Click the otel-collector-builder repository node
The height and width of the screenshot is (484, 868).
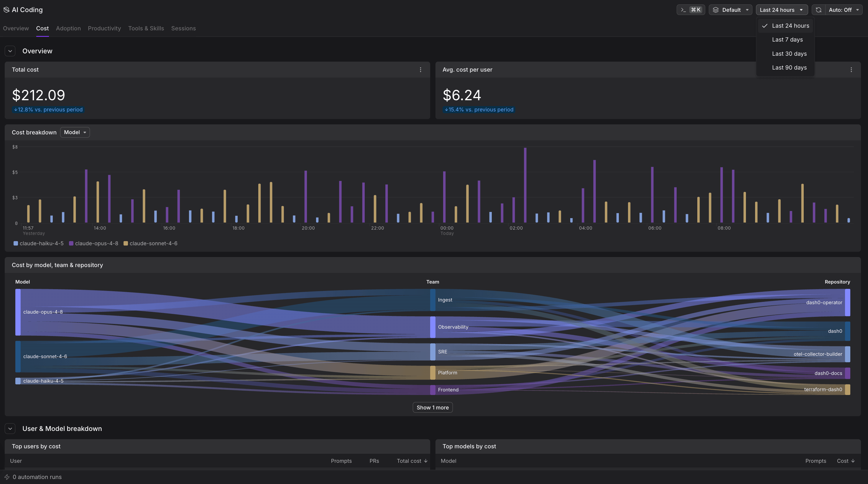[x=847, y=354]
